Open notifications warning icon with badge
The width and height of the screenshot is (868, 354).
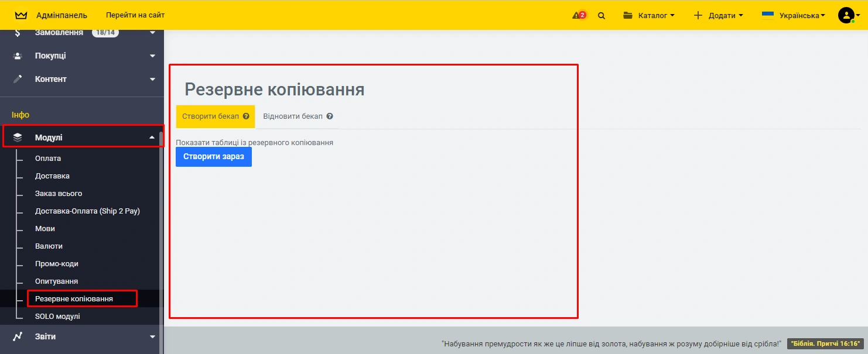(x=579, y=15)
